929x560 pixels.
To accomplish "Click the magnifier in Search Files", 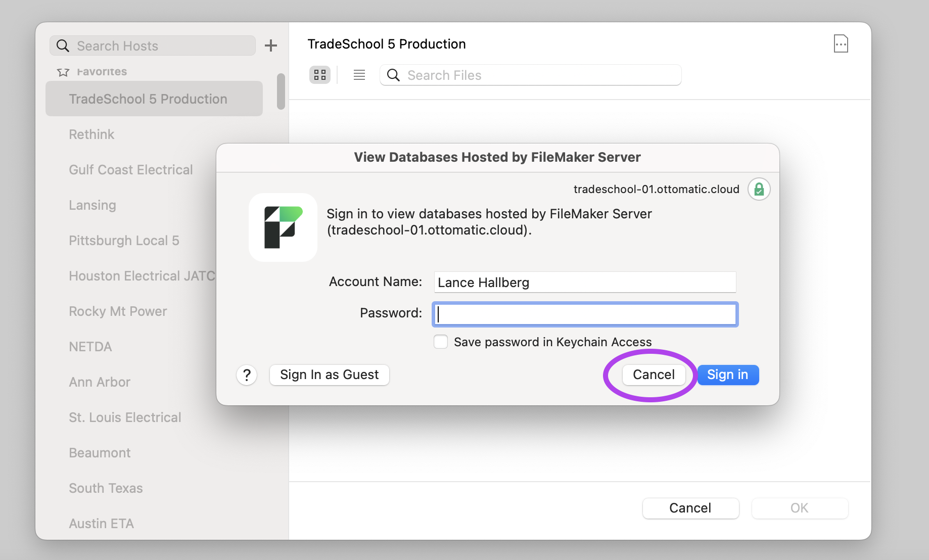I will pos(393,75).
